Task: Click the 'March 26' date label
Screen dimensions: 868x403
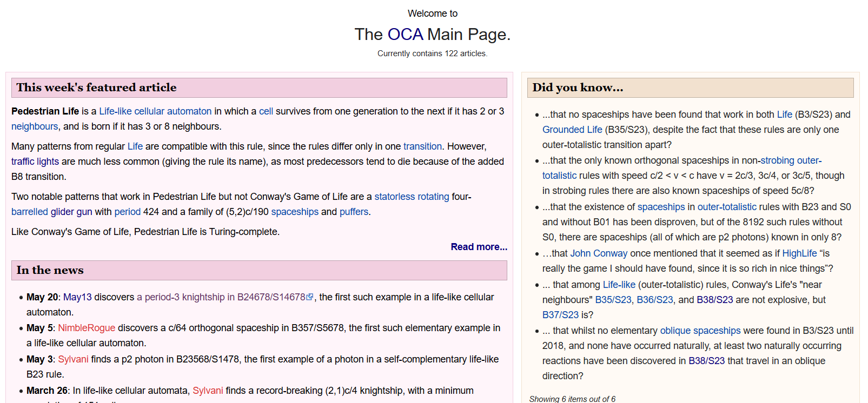Action: click(47, 391)
